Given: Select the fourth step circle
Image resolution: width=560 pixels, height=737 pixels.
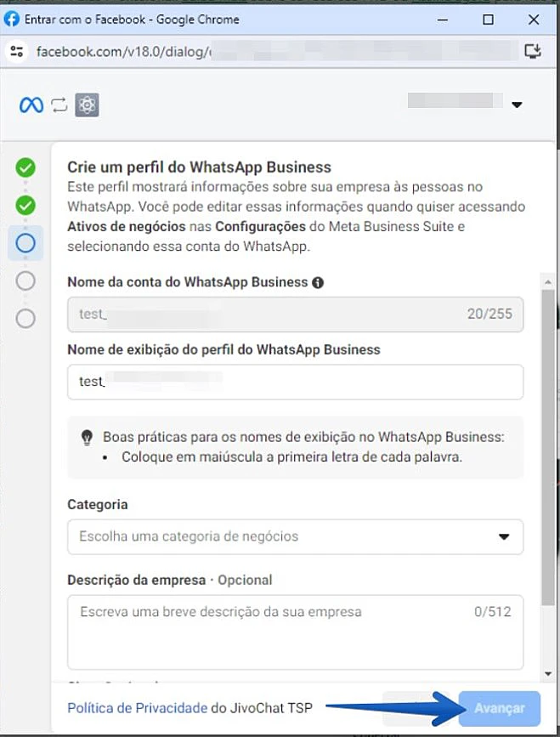Looking at the screenshot, I should pos(25,281).
